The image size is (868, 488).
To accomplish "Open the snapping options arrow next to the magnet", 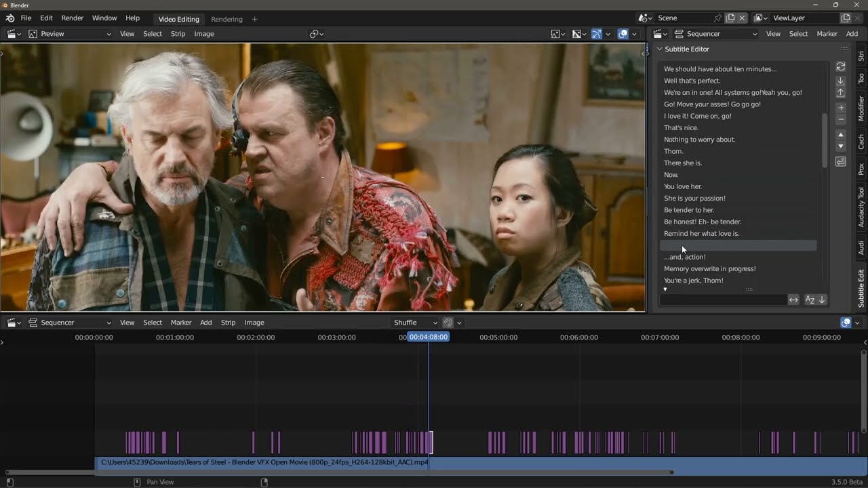I will coord(459,323).
